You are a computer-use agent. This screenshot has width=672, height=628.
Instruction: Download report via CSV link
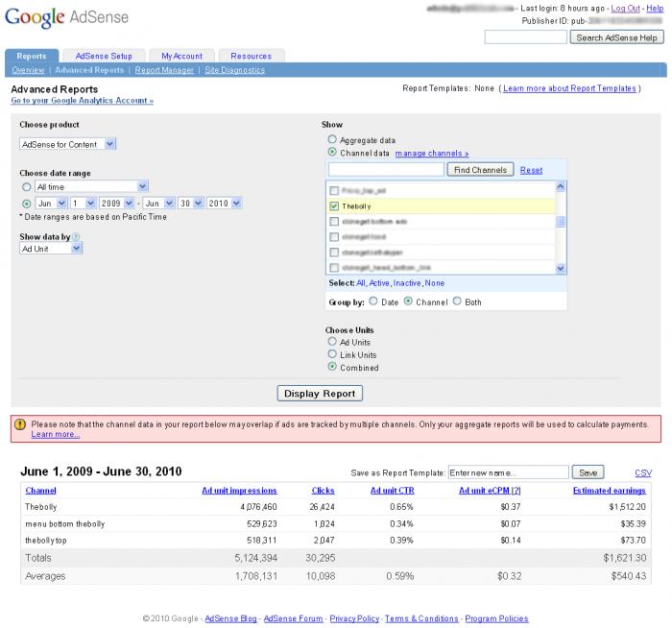643,472
